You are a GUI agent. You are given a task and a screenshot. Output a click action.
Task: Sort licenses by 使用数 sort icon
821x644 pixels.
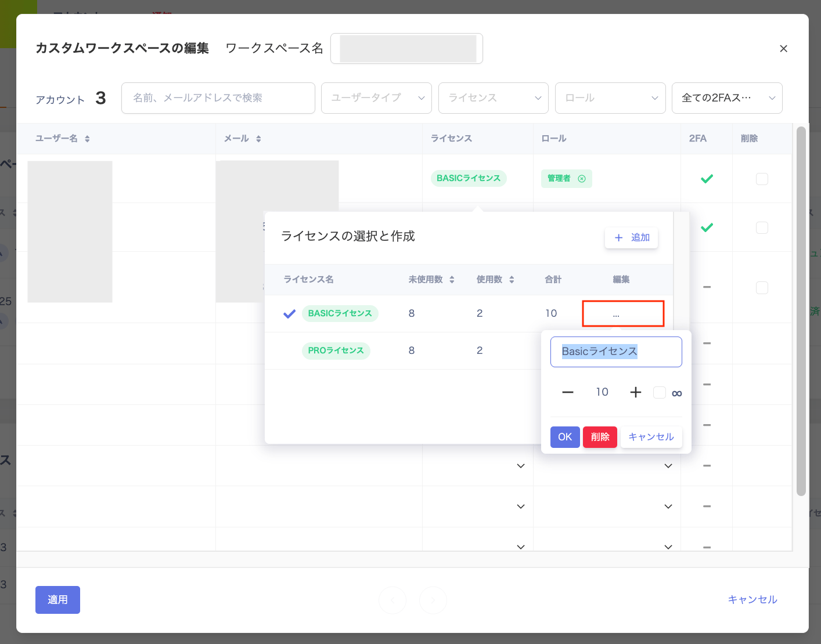click(512, 280)
